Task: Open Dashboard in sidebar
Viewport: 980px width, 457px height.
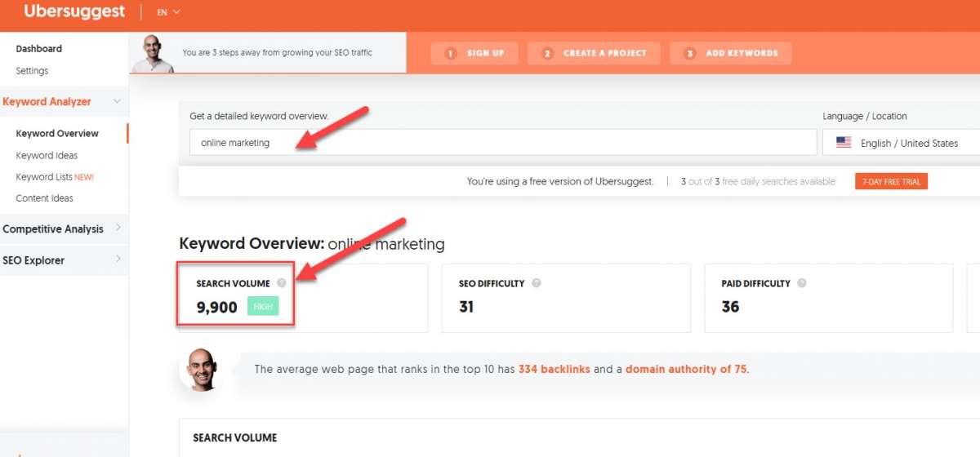Action: pyautogui.click(x=39, y=49)
